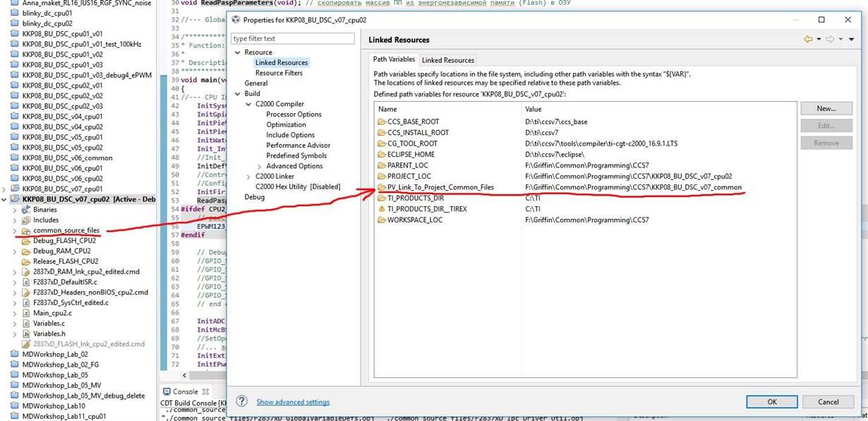Collapse the C2000 Compiler tree node
This screenshot has width=868, height=421.
pyautogui.click(x=248, y=104)
